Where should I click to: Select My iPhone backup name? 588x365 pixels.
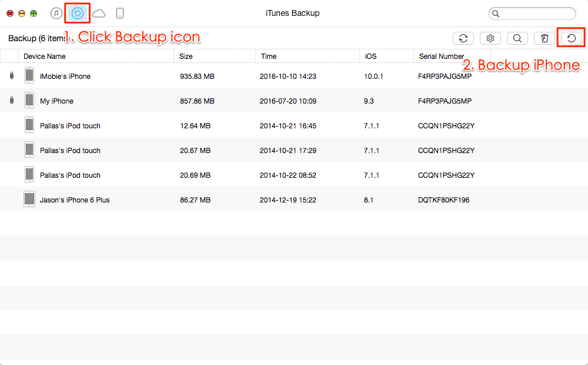[56, 101]
